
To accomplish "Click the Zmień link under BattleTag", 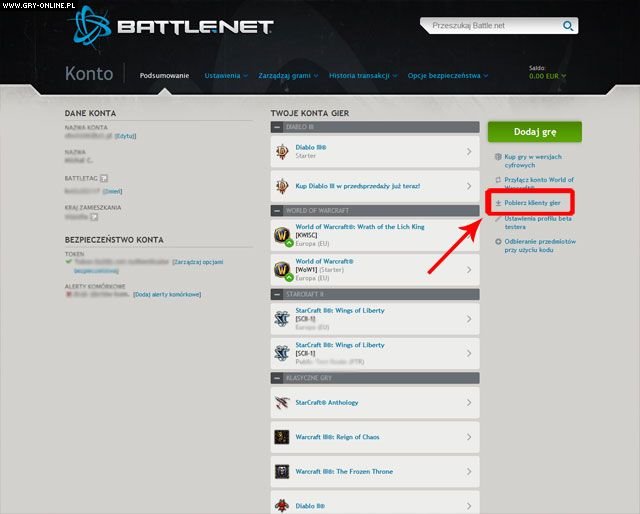I will (112, 191).
